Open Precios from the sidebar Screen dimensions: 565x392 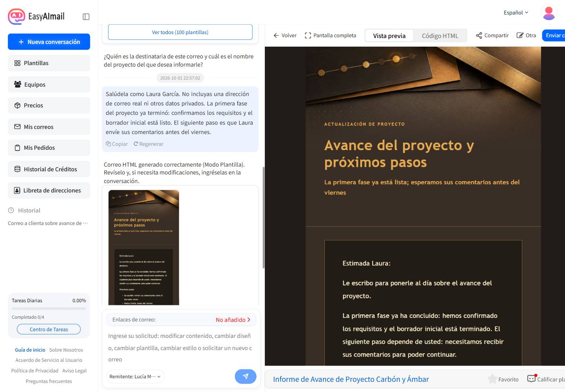tap(49, 105)
